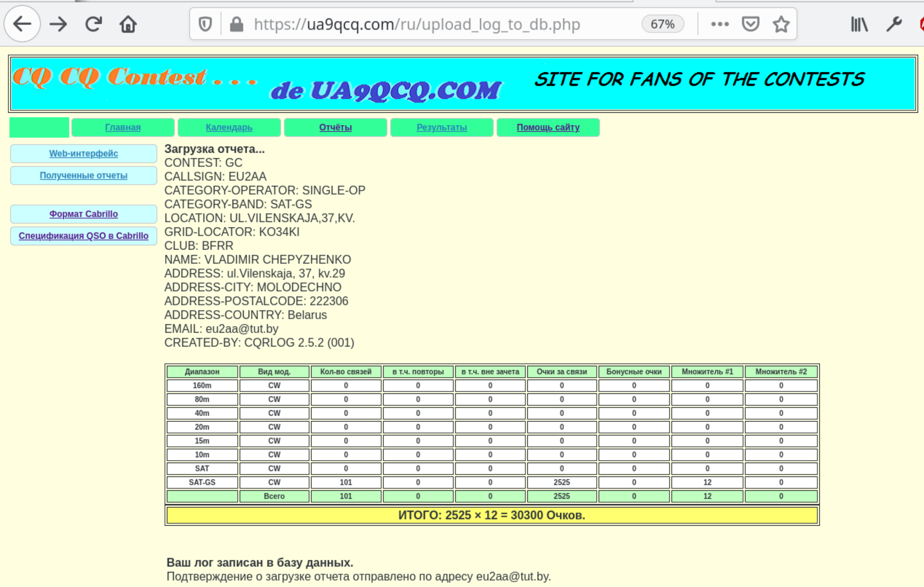Click the CQ Contest site banner
The image size is (924, 587).
point(463,84)
